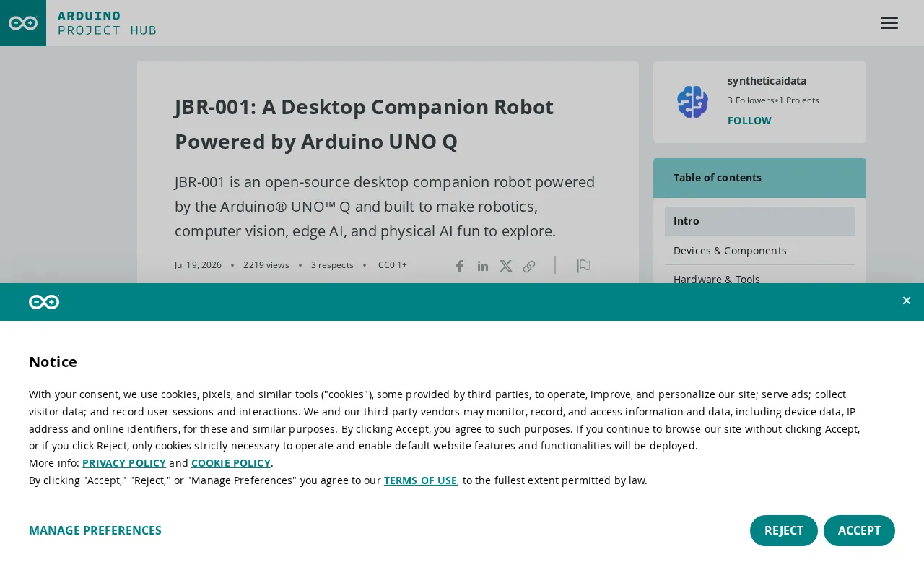
Task: Open the hamburger menu
Action: [x=889, y=23]
